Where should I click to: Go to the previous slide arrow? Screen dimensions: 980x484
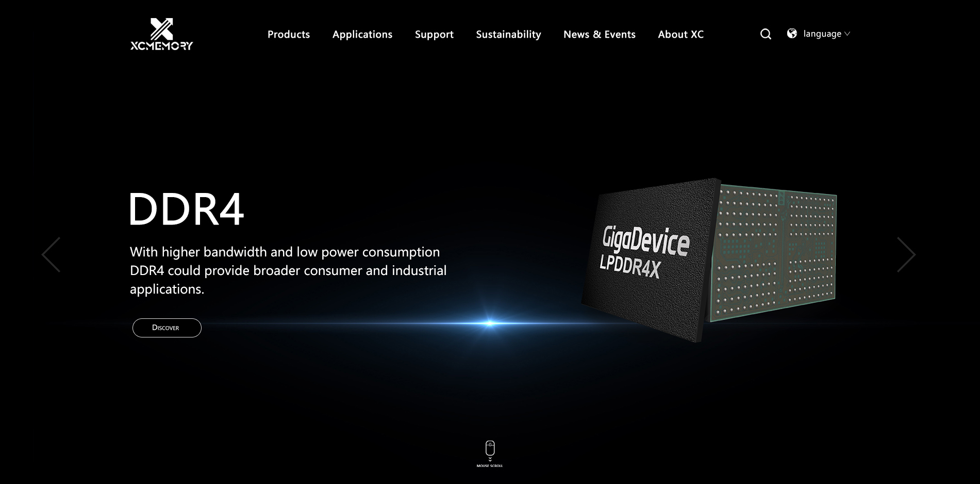(51, 254)
